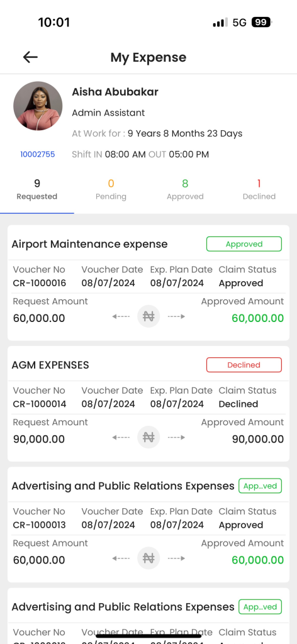Tap App...ved badge on CR-1000013 card

pos(261,486)
